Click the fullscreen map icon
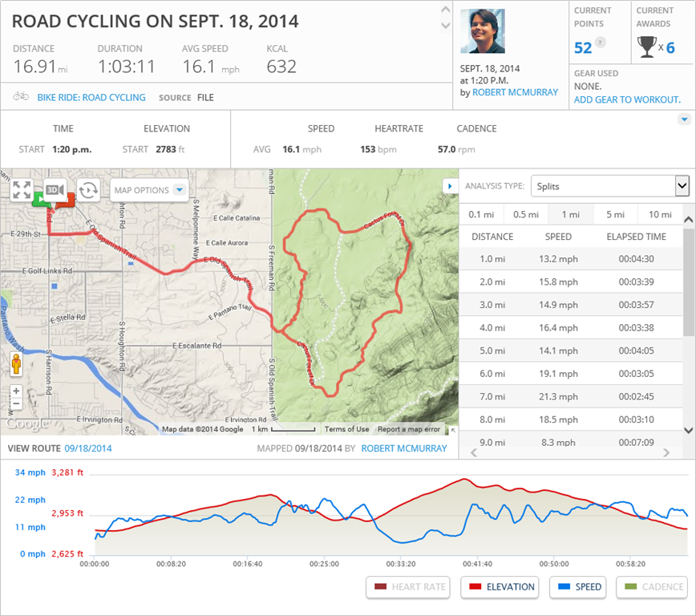The height and width of the screenshot is (616, 696). point(22,190)
